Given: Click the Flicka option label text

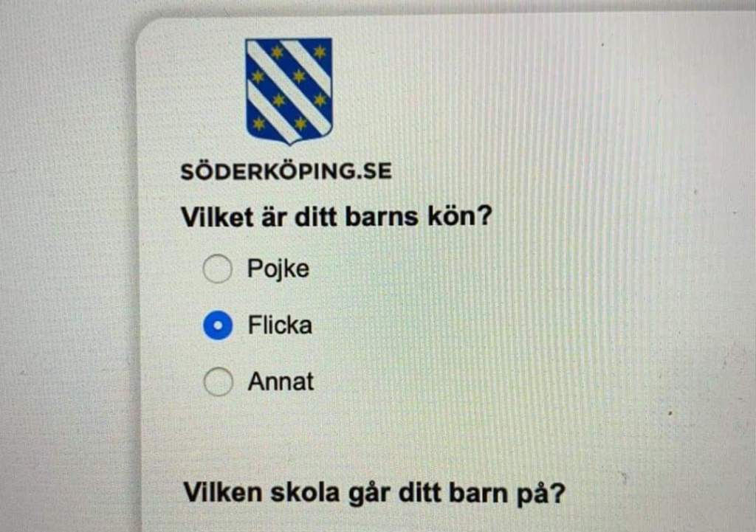Looking at the screenshot, I should [280, 325].
